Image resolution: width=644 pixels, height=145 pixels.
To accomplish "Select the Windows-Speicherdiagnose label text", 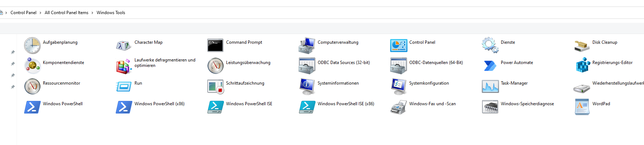I will point(527,104).
